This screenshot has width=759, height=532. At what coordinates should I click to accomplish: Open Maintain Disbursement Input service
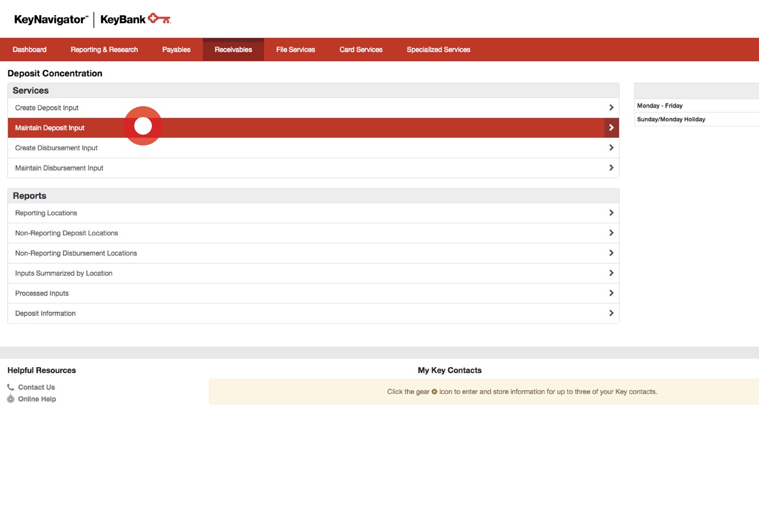click(x=59, y=167)
